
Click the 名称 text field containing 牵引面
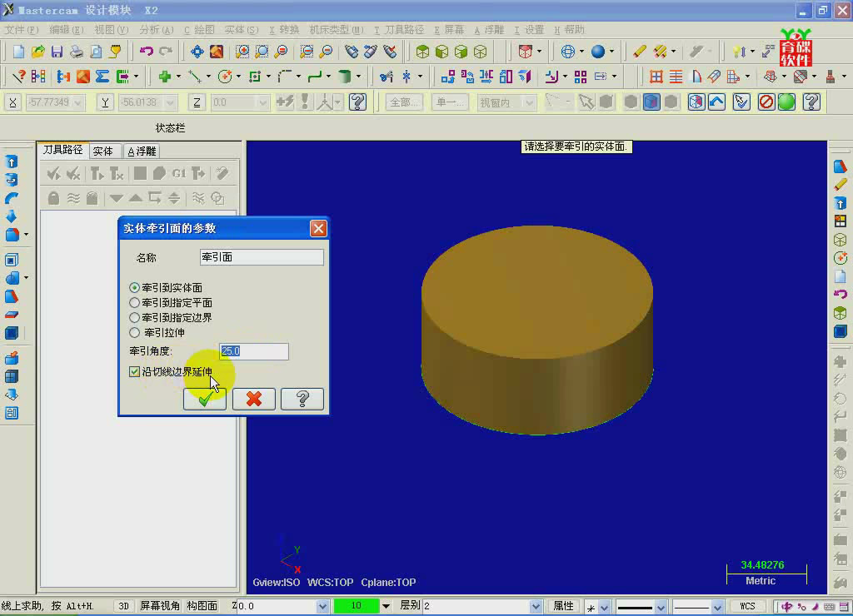pyautogui.click(x=262, y=257)
